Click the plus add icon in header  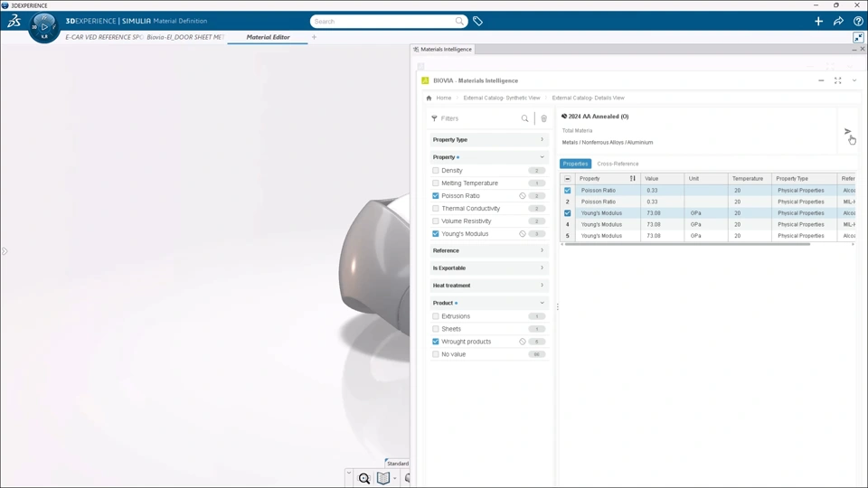pyautogui.click(x=819, y=21)
